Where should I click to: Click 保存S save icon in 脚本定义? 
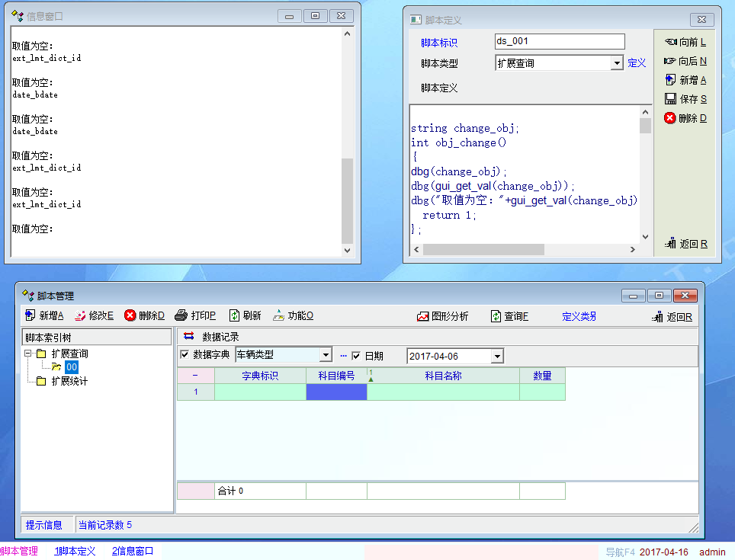pos(671,99)
